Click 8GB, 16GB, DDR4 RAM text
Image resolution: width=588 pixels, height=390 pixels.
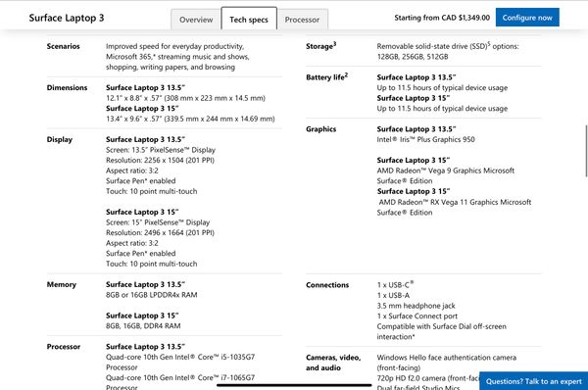click(x=143, y=326)
